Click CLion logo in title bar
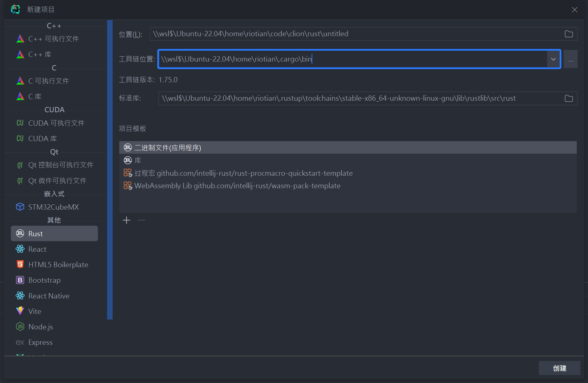The image size is (588, 383). pyautogui.click(x=15, y=9)
